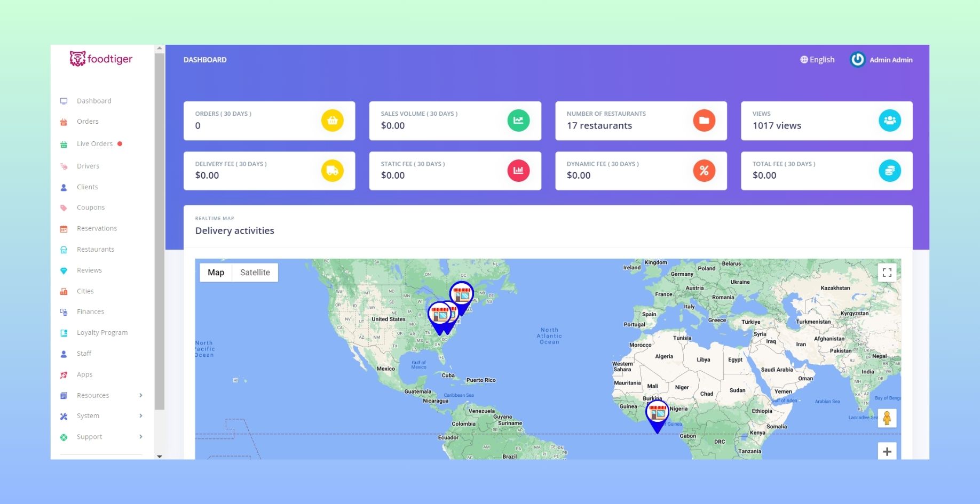
Task: Open the English language dropdown
Action: pos(817,60)
